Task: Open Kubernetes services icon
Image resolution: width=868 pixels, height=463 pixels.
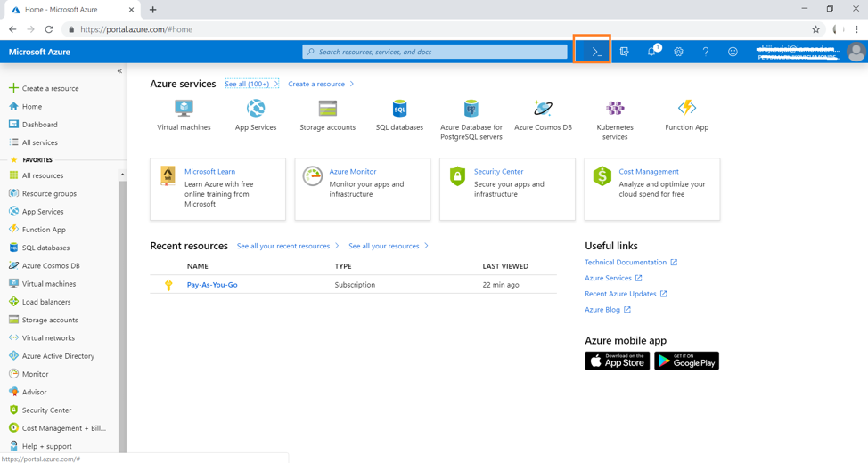Action: tap(615, 109)
